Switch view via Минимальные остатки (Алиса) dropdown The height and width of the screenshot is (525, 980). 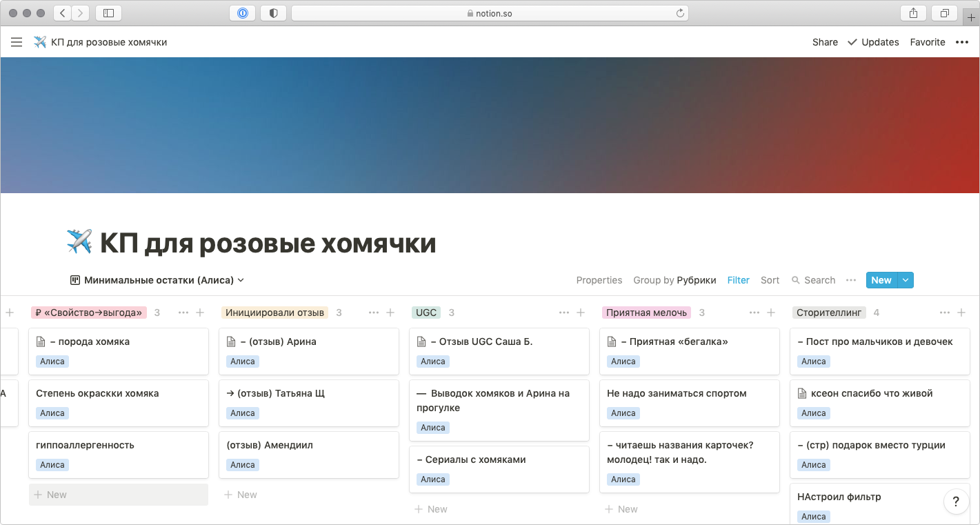(x=157, y=280)
